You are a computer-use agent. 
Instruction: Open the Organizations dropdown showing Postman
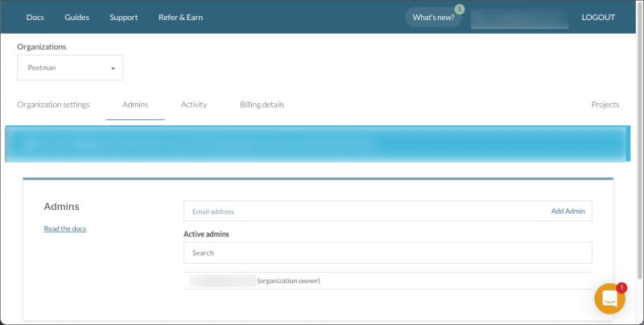point(70,68)
